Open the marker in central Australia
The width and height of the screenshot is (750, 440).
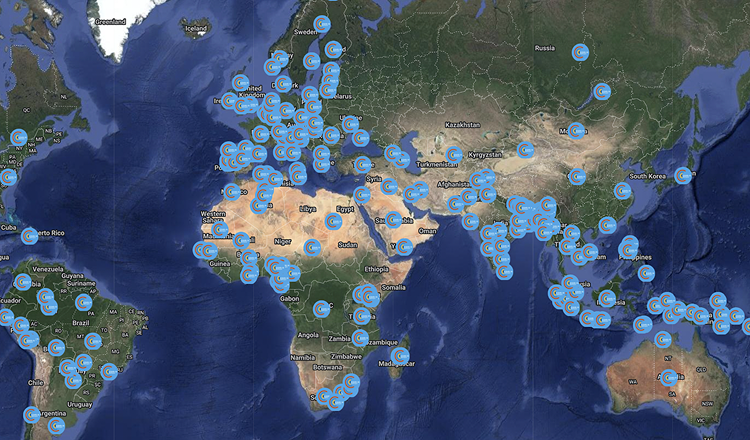[668, 378]
